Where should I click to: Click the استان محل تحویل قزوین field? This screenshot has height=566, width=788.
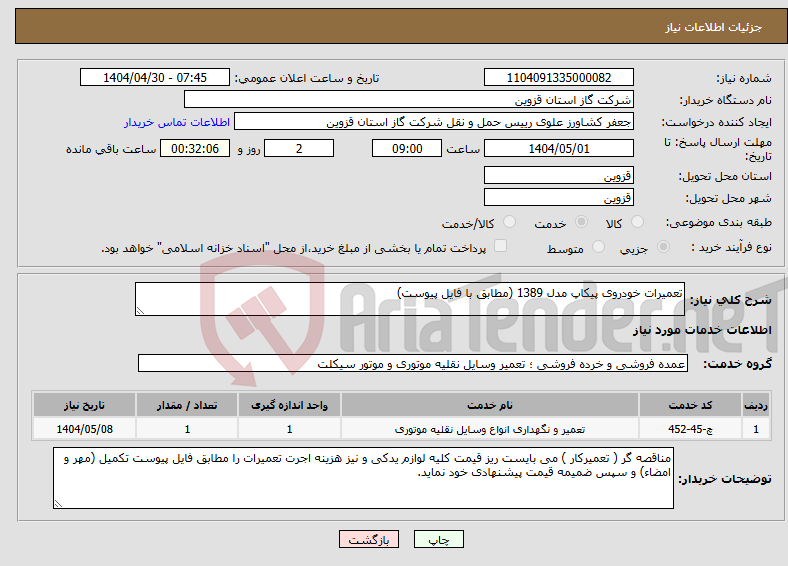(558, 175)
